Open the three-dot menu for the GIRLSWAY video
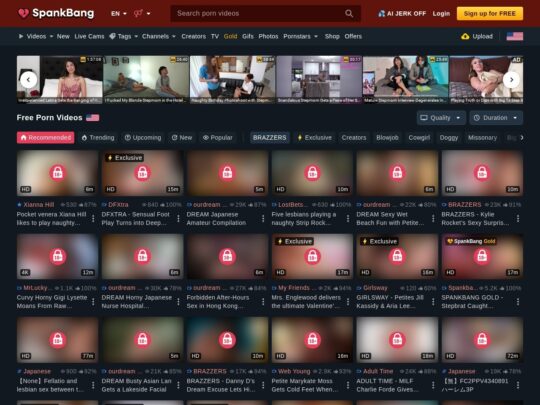The height and width of the screenshot is (405, 540). click(x=433, y=302)
